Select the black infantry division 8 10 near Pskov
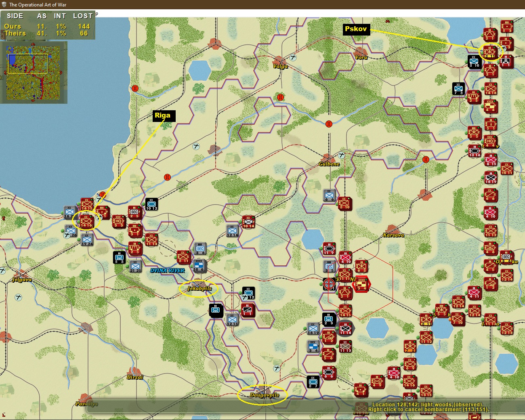 tap(474, 61)
